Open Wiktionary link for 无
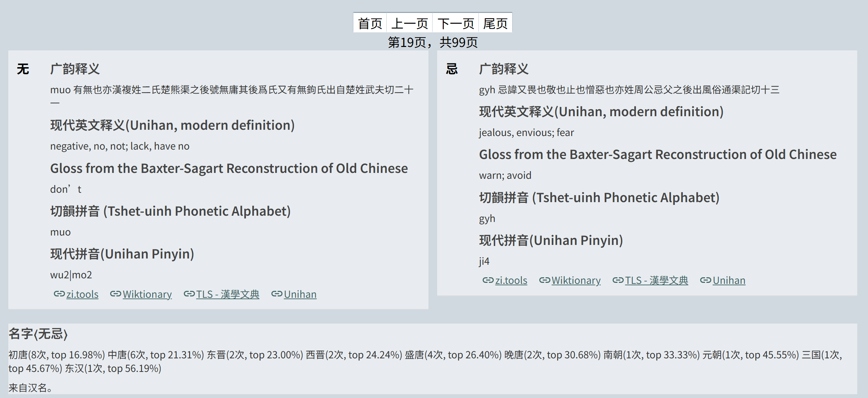 pyautogui.click(x=147, y=294)
